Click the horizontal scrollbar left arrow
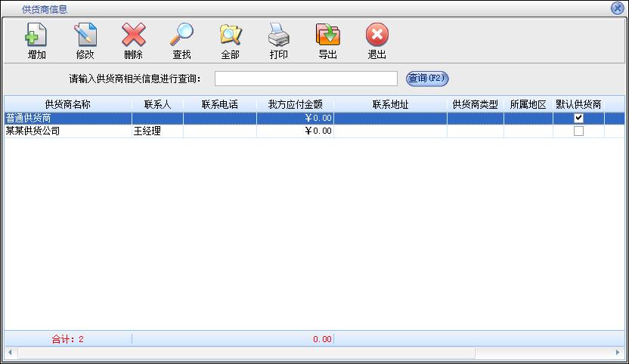629x364 pixels. click(x=10, y=353)
